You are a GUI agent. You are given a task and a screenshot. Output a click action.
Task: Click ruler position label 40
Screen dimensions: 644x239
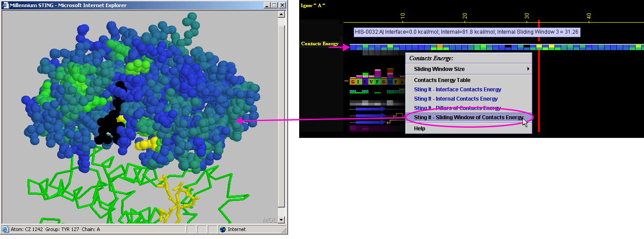tap(589, 16)
